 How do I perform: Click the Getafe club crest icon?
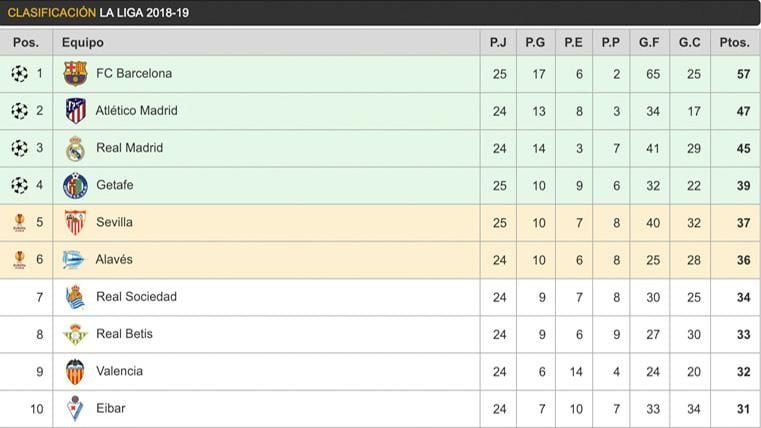[x=75, y=185]
